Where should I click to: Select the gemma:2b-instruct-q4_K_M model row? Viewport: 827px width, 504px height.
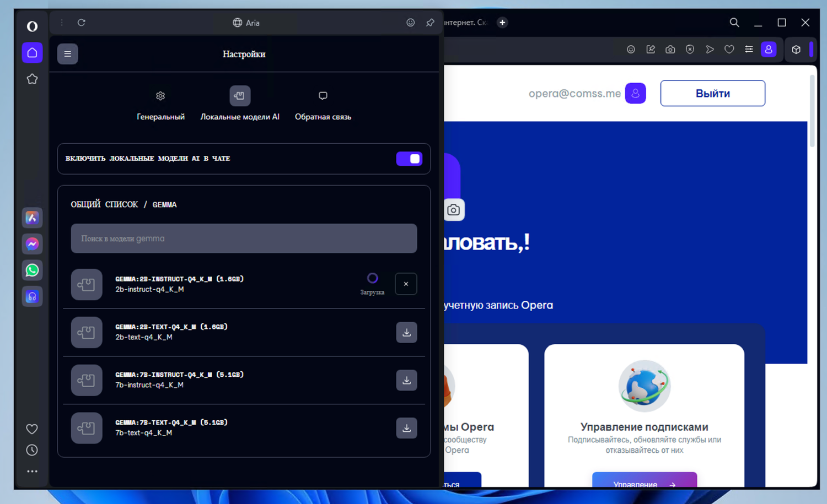point(244,284)
